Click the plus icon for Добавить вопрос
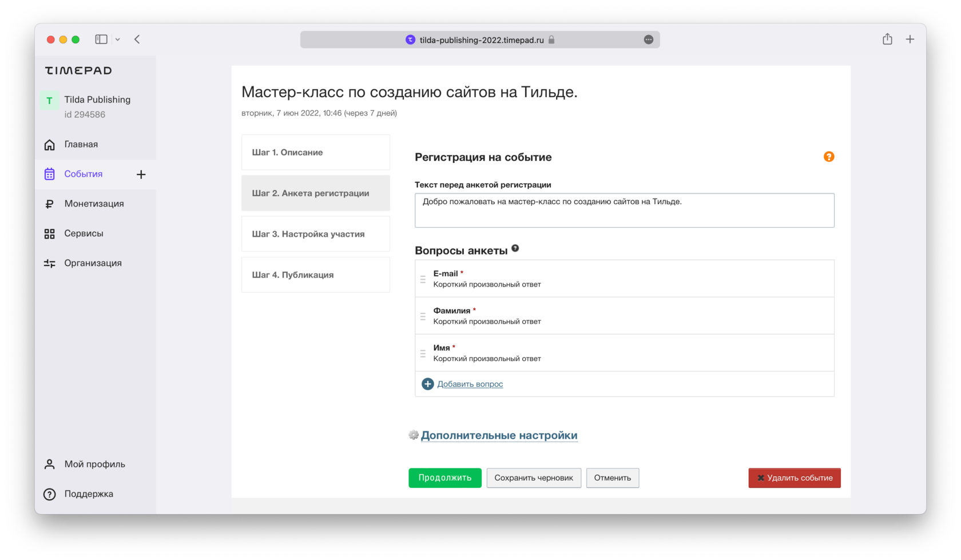This screenshot has width=961, height=560. pos(428,384)
